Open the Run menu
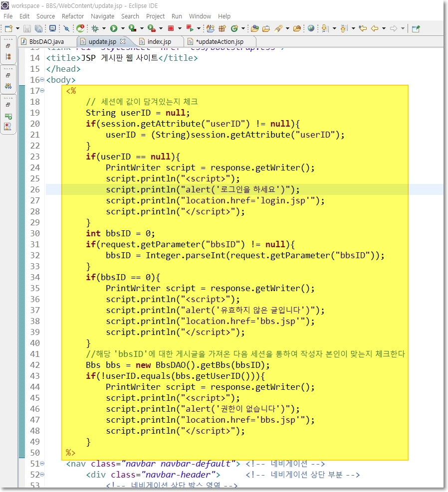Viewport: 448px width, 492px height. point(177,16)
